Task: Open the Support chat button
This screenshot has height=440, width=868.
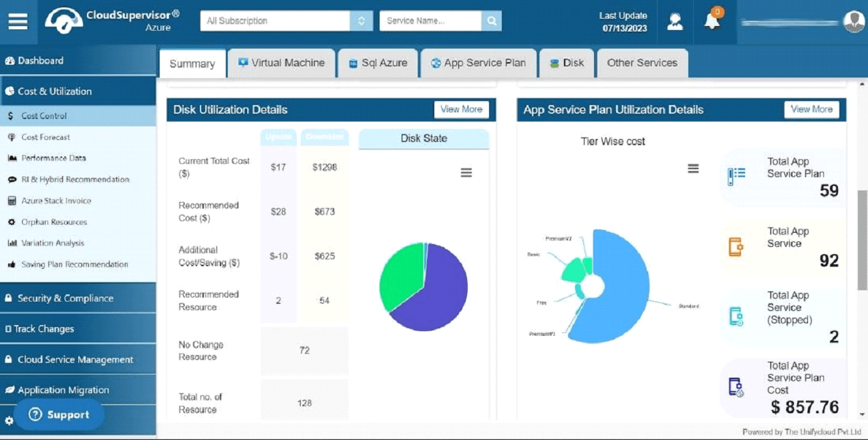Action: 59,415
